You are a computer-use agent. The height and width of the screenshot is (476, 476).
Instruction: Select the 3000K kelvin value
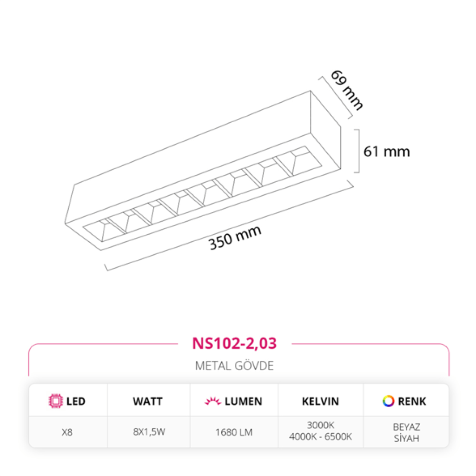tap(321, 425)
